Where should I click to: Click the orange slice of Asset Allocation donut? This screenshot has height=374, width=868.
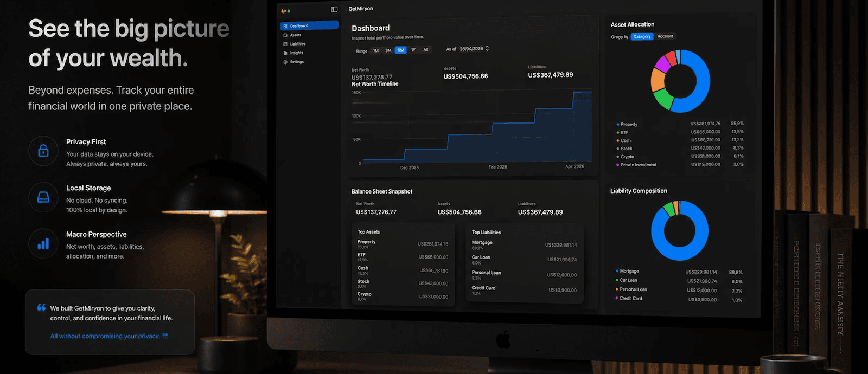coord(658,80)
